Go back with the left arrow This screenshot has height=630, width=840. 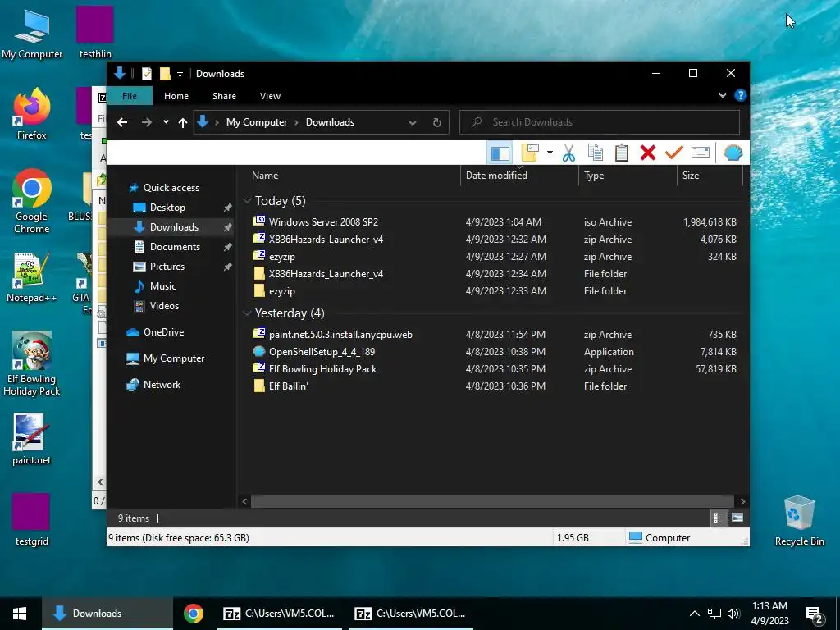122,122
